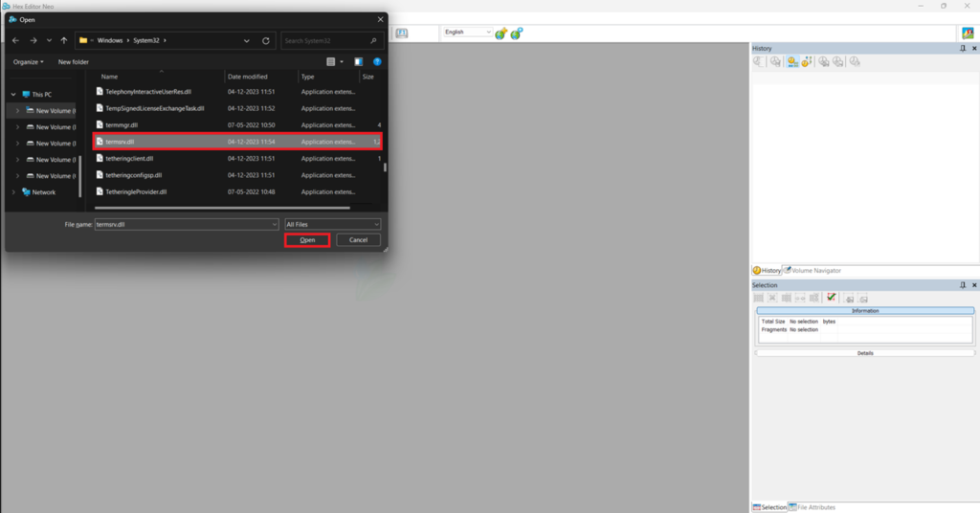980x513 pixels.
Task: Click the dialog's back navigation arrow
Action: (x=15, y=40)
